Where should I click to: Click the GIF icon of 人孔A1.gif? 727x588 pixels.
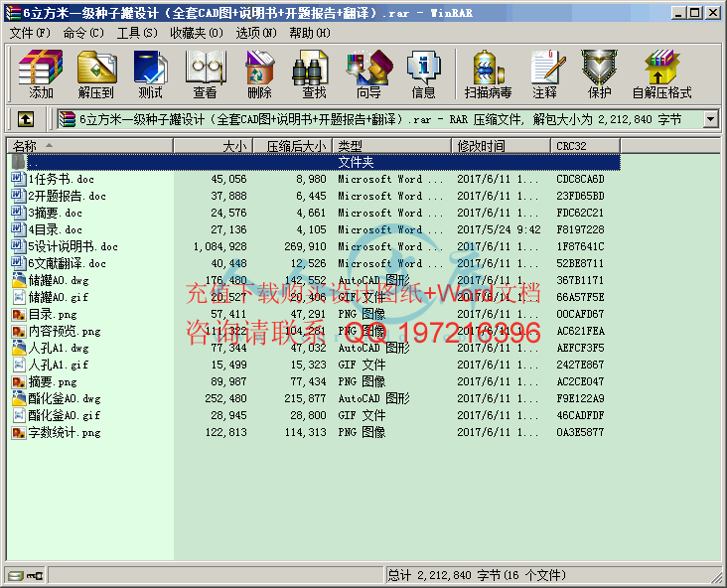19,365
